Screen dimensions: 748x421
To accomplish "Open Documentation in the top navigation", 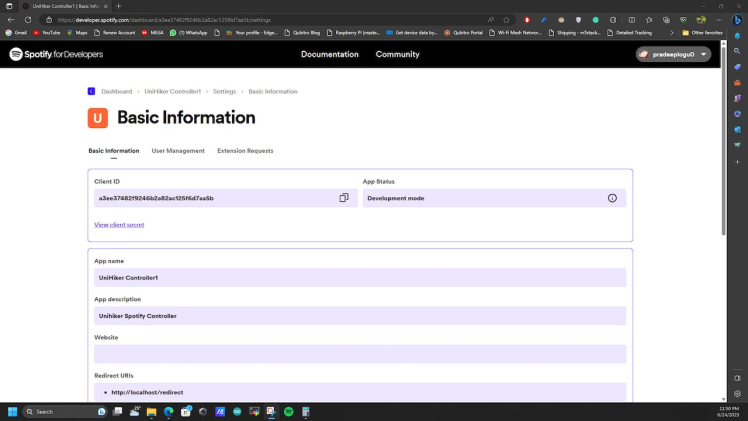I will pyautogui.click(x=329, y=54).
